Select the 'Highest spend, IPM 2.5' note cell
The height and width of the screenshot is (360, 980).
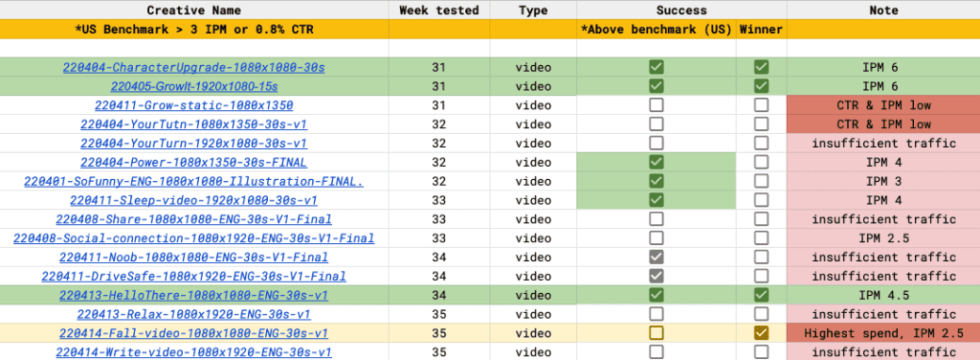(883, 333)
